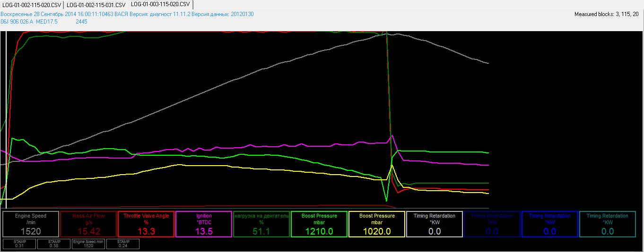This screenshot has height=252, width=644.
Task: Click the STAMP 0.24 box
Action: coord(122,244)
